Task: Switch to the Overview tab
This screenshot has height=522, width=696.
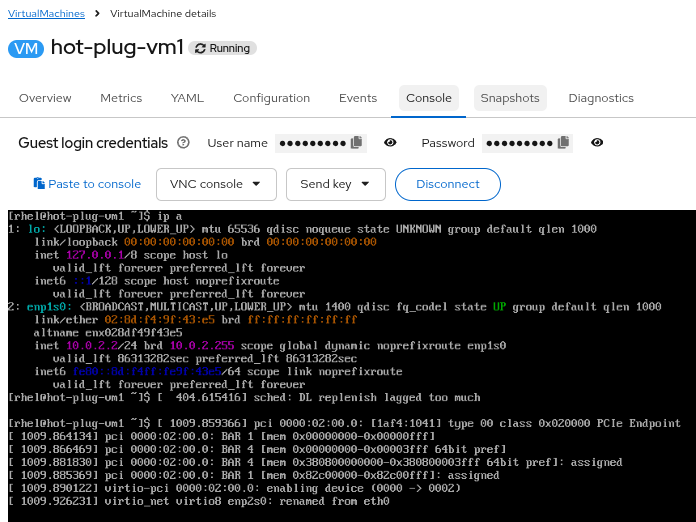Action: click(45, 98)
